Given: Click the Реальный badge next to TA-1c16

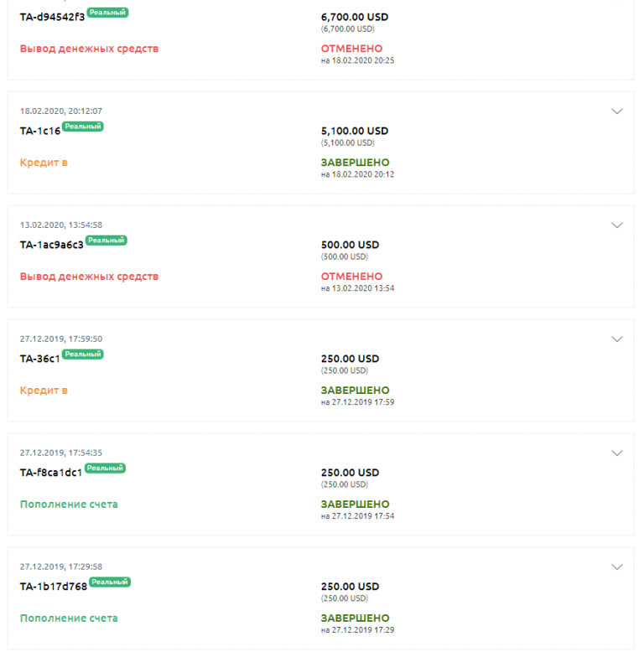Looking at the screenshot, I should [x=83, y=127].
